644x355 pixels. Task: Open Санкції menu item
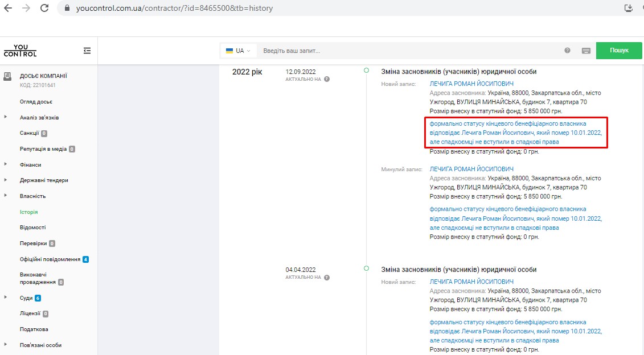coord(30,133)
